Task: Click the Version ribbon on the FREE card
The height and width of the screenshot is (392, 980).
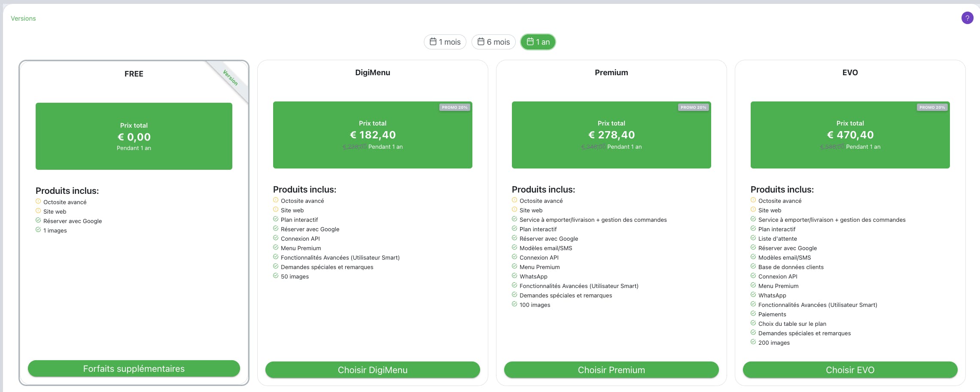Action: (230, 78)
